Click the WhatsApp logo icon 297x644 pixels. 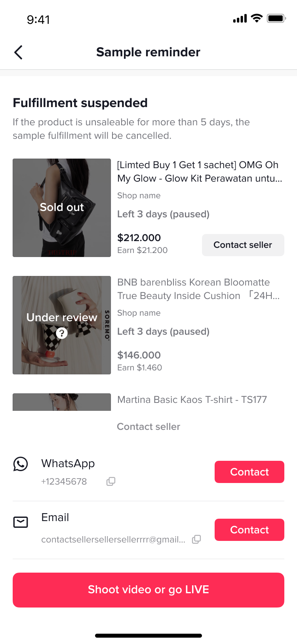(x=21, y=464)
